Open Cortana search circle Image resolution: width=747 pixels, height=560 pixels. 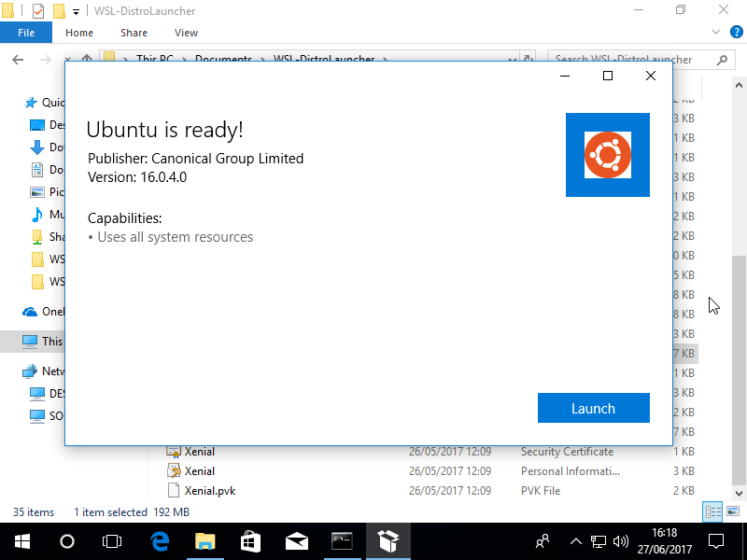(x=67, y=541)
